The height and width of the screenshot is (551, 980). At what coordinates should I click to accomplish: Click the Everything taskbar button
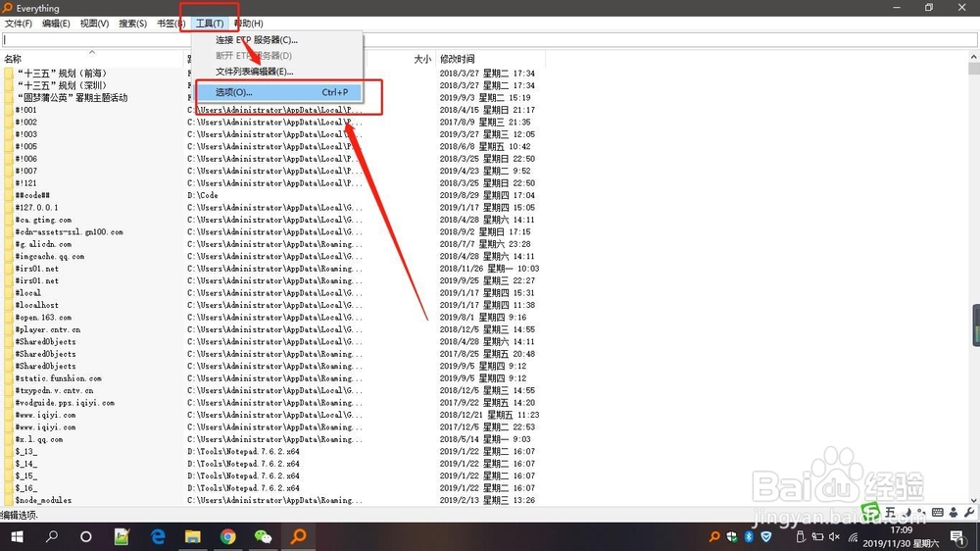click(x=299, y=536)
